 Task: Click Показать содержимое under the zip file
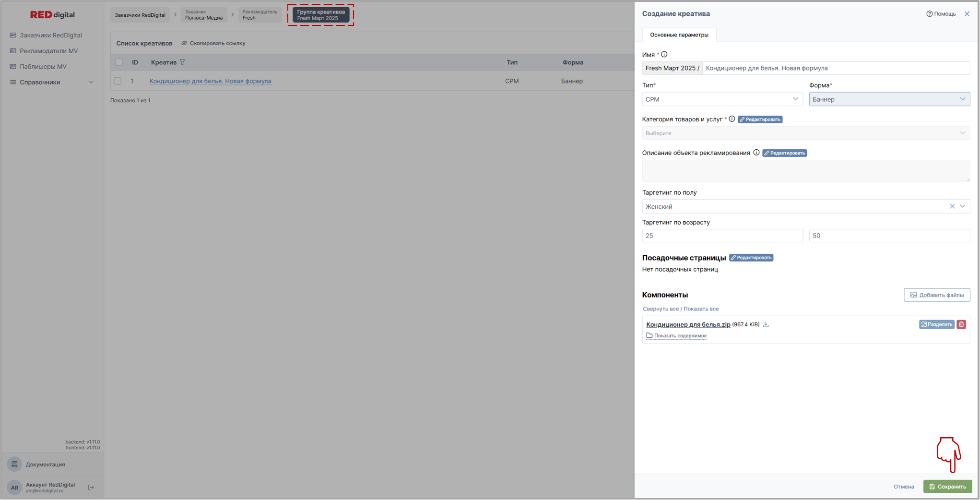(680, 336)
